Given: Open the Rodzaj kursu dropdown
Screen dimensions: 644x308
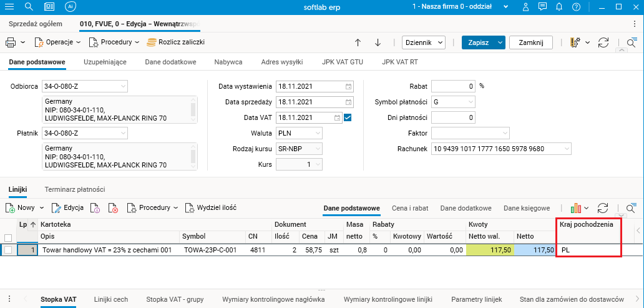Looking at the screenshot, I should pyautogui.click(x=318, y=149).
